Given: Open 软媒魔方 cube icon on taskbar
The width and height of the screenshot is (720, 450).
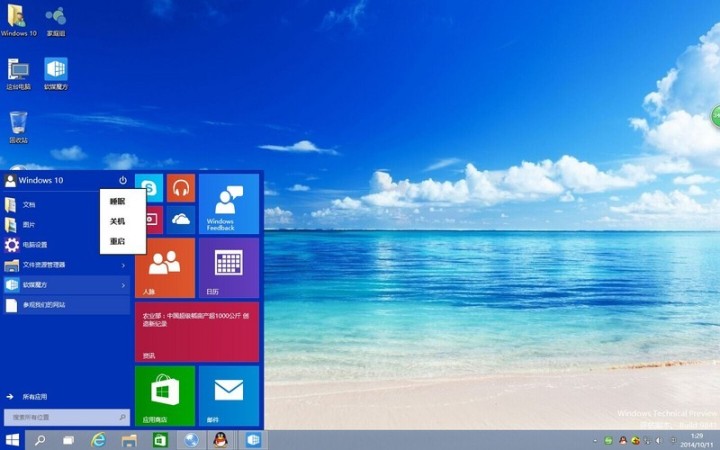Looking at the screenshot, I should [253, 440].
